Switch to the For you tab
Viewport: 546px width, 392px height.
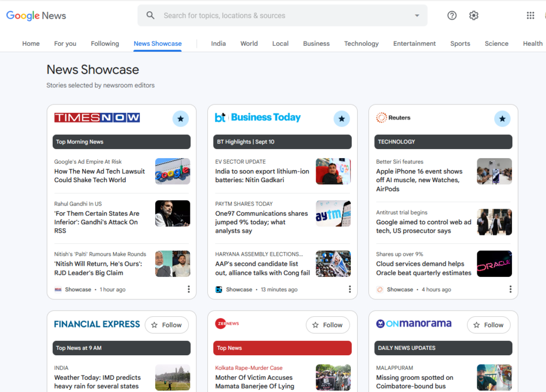(65, 44)
